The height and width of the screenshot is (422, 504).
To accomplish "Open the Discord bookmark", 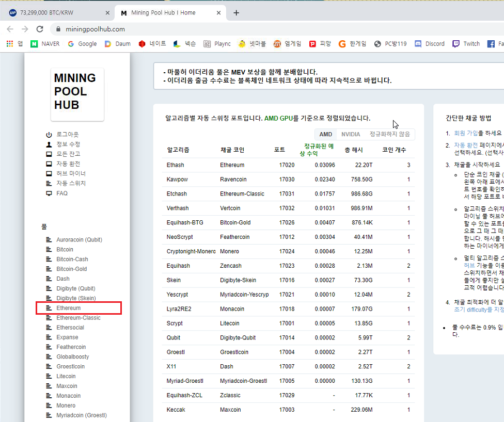I will point(430,44).
